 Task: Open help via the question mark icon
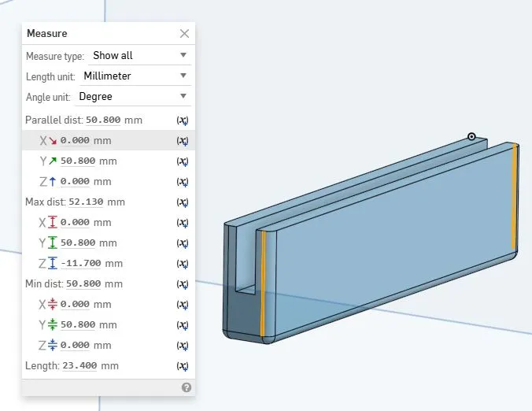pyautogui.click(x=187, y=387)
